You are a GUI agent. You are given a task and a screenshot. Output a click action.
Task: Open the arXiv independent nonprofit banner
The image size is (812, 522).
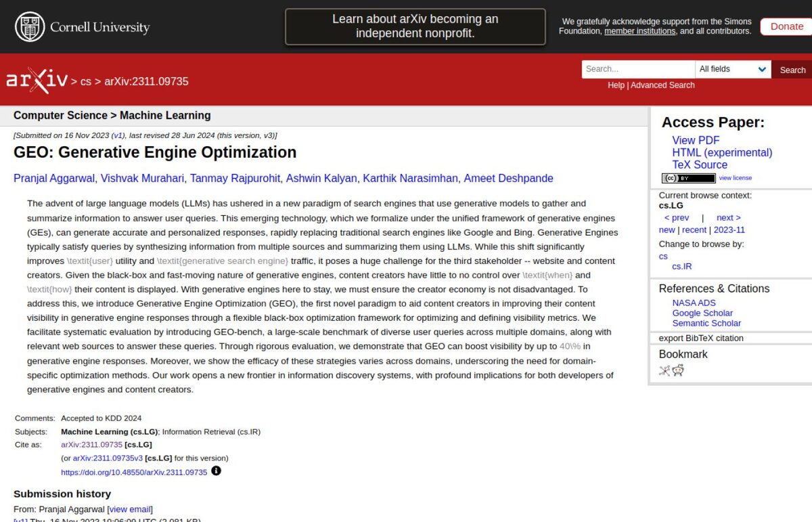pos(415,27)
